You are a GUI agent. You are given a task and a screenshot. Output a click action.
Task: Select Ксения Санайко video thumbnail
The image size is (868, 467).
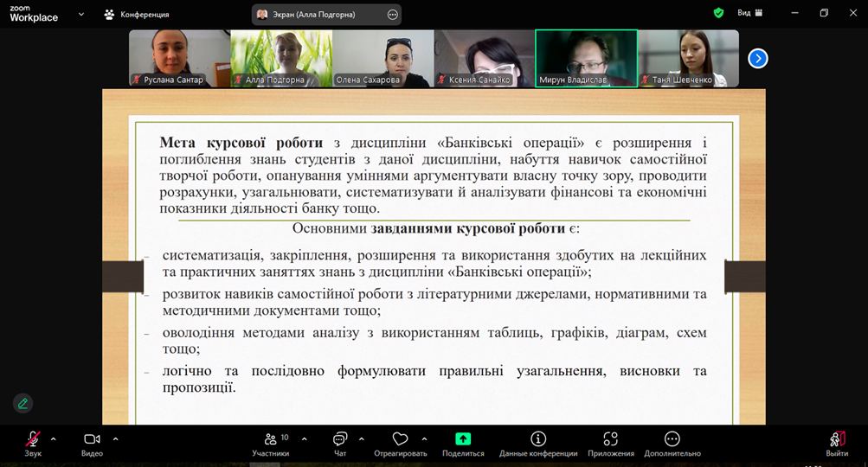tap(485, 58)
